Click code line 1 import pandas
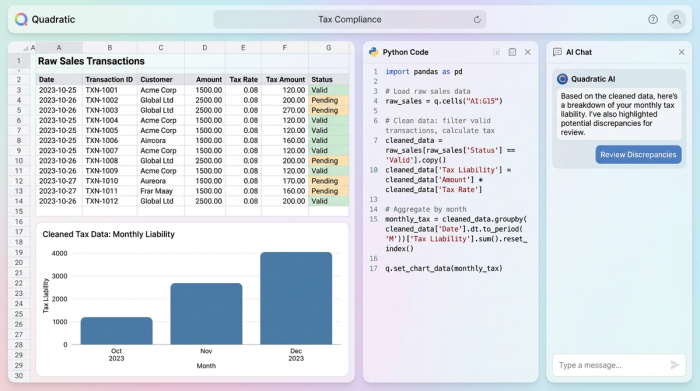Image resolution: width=700 pixels, height=391 pixels. [424, 71]
